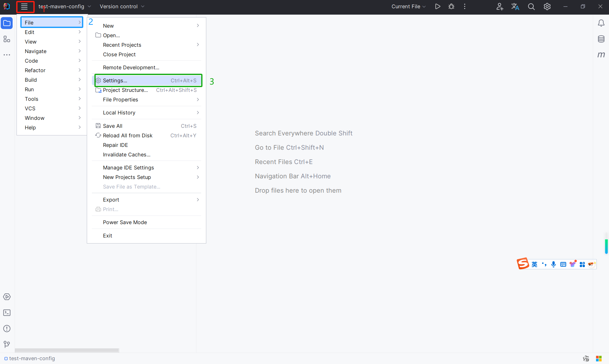The height and width of the screenshot is (364, 609).
Task: Start debugging via the bug icon
Action: pyautogui.click(x=451, y=6)
